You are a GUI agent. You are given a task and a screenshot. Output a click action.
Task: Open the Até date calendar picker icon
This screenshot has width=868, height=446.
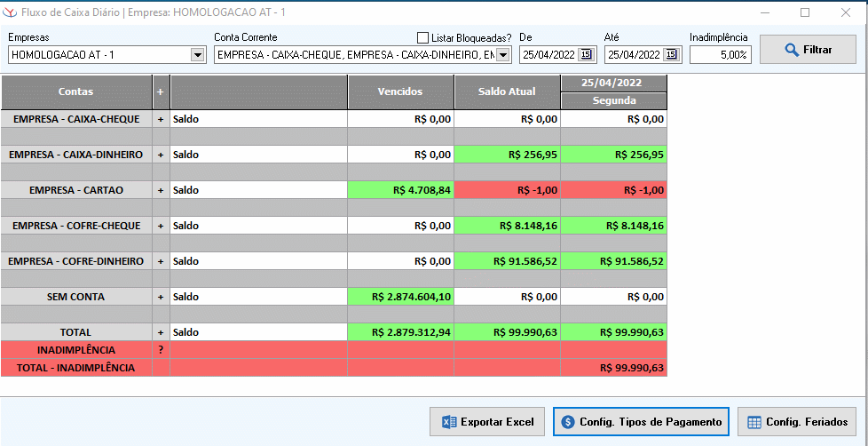(670, 54)
